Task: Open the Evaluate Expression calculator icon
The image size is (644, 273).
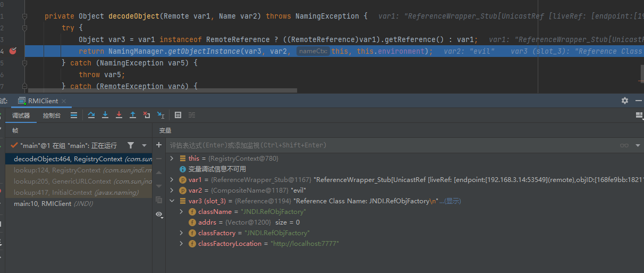Action: (178, 115)
